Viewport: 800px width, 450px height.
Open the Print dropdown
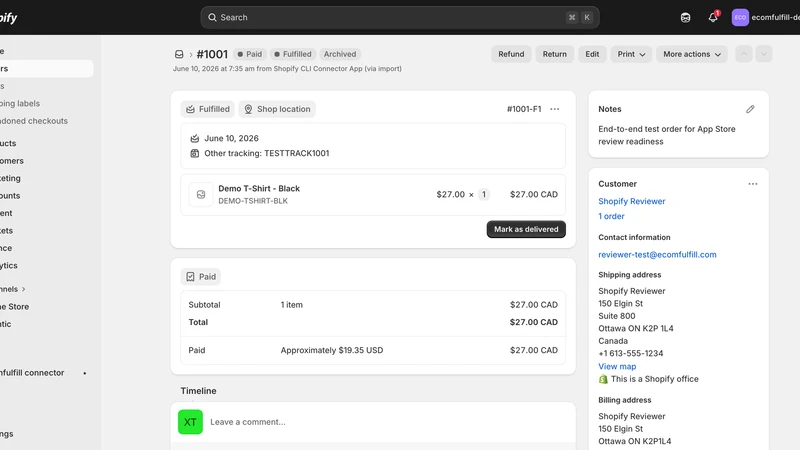(631, 54)
